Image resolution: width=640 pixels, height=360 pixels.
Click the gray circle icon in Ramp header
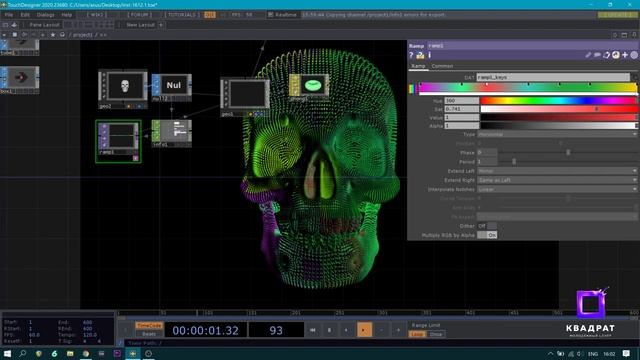pos(634,55)
